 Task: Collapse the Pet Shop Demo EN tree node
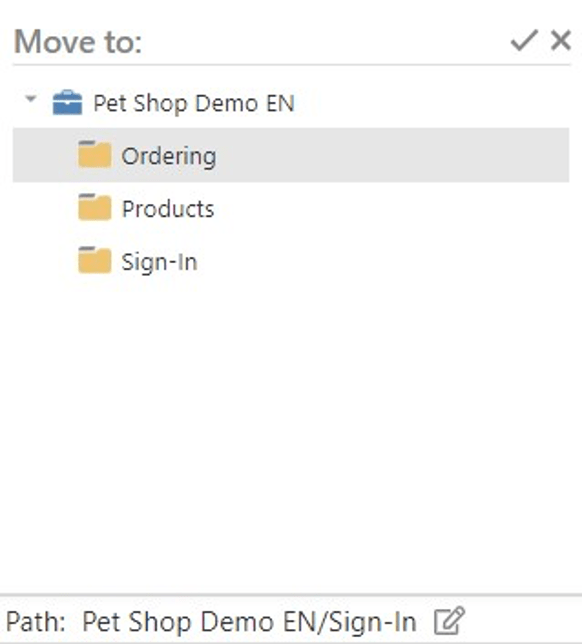pos(31,99)
